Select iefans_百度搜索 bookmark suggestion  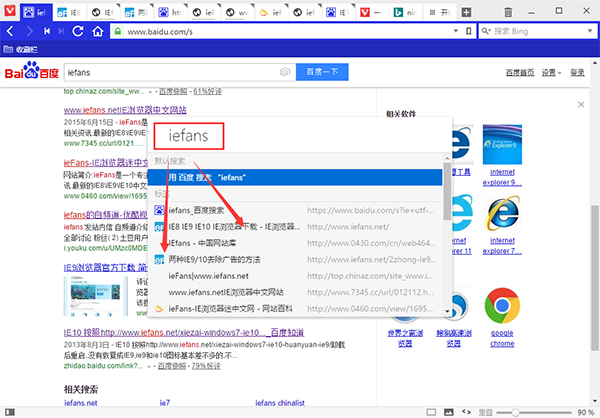[295, 210]
